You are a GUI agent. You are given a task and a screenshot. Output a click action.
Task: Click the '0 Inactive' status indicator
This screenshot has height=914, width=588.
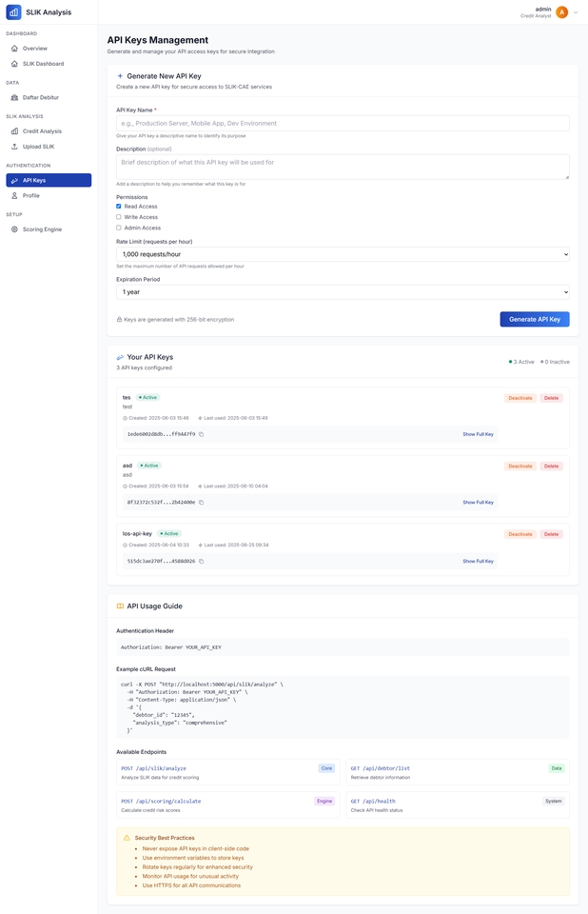pos(555,362)
